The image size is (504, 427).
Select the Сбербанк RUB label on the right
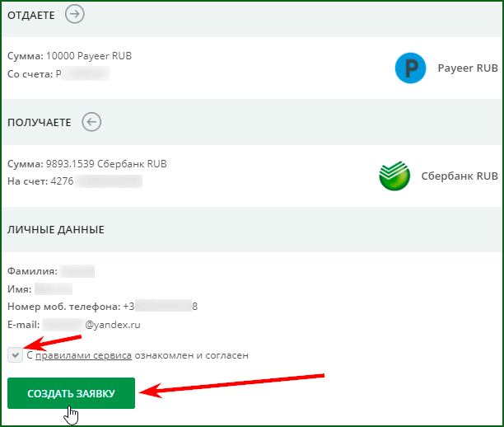460,176
